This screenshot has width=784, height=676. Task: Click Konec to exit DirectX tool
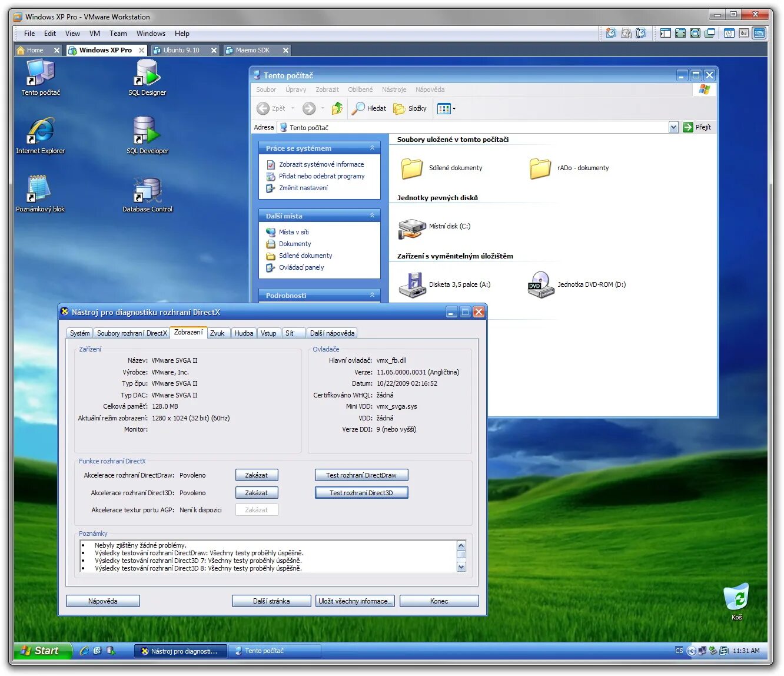(x=439, y=601)
